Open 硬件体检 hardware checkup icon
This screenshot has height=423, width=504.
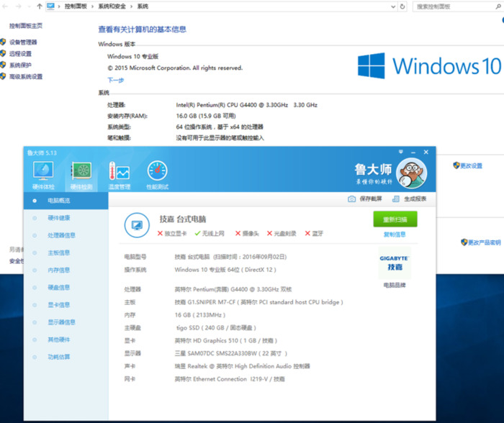click(x=43, y=173)
